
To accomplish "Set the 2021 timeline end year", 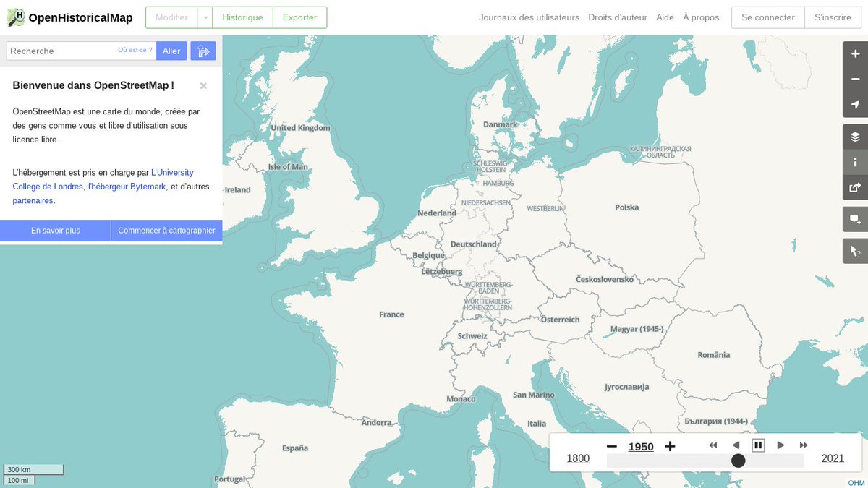I will coord(833,458).
